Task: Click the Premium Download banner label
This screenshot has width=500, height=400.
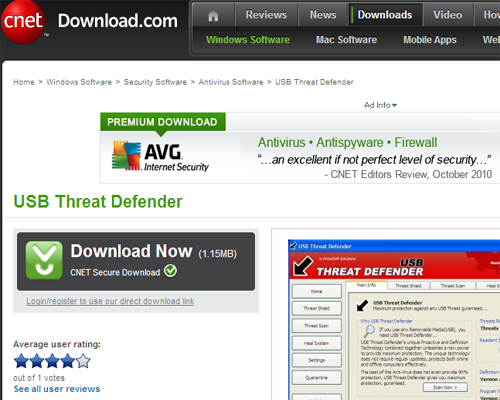Action: pyautogui.click(x=162, y=122)
